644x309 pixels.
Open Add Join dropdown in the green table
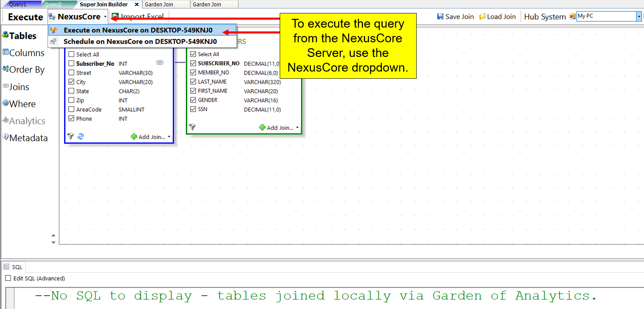click(x=280, y=128)
